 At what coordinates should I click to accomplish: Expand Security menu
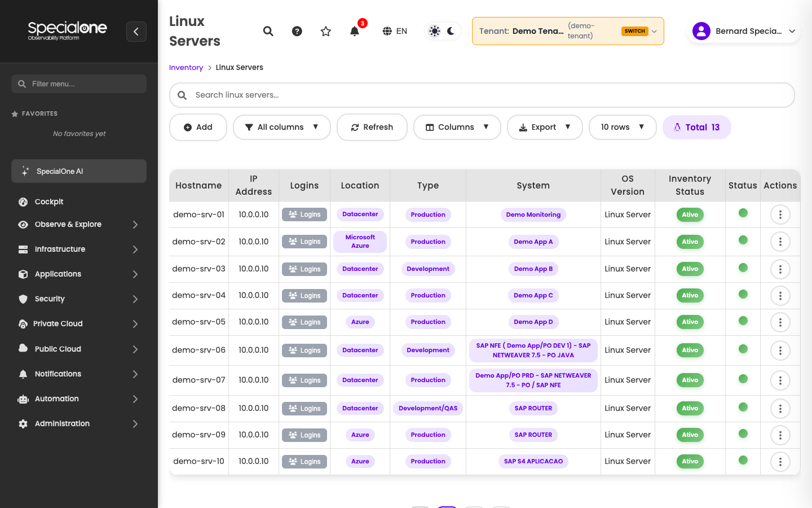[79, 299]
